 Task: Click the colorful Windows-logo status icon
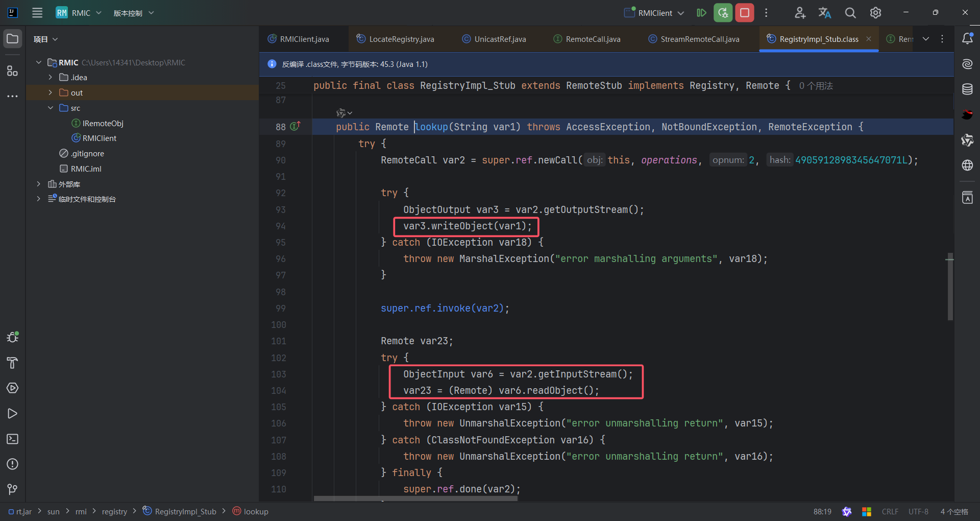pos(866,511)
